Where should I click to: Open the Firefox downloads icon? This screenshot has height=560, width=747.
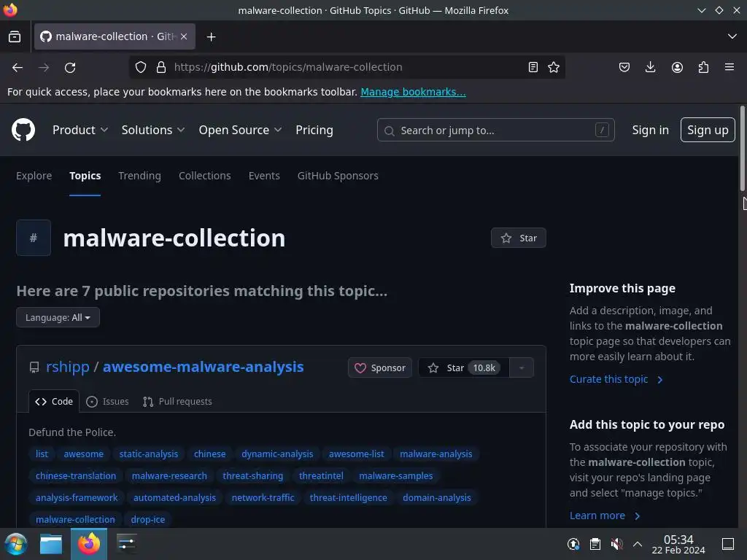650,67
